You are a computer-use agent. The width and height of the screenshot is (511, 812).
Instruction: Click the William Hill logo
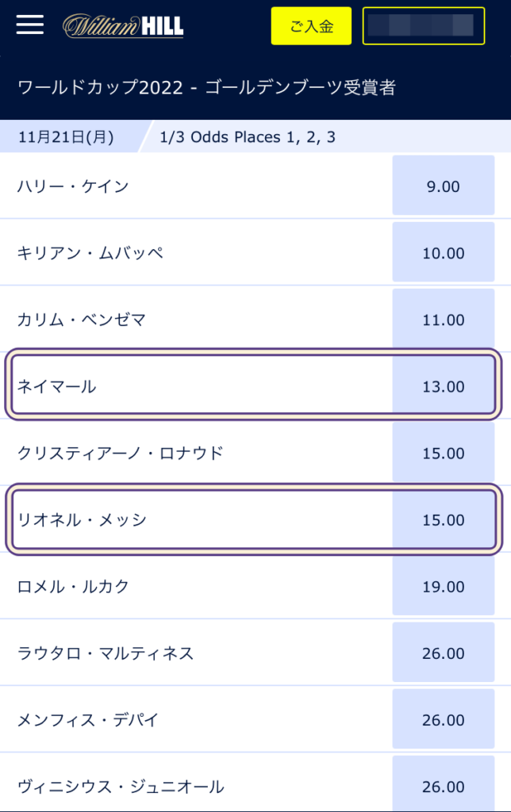click(123, 26)
